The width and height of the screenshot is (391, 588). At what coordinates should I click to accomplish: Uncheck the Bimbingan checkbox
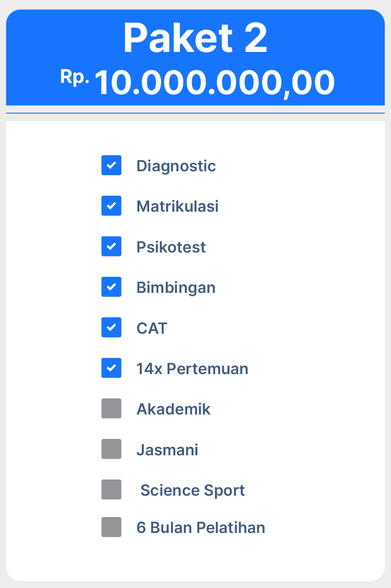[111, 287]
